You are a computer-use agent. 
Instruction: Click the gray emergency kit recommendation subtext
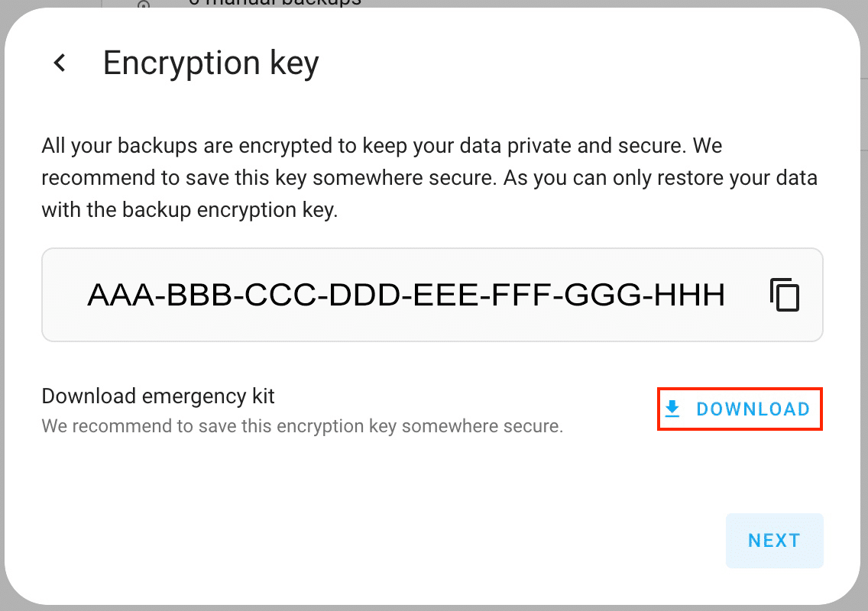pyautogui.click(x=302, y=426)
